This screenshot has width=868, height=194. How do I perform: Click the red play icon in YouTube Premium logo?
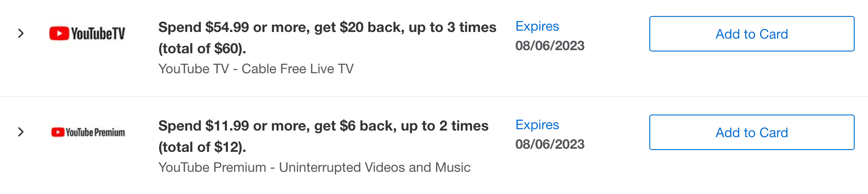[58, 132]
